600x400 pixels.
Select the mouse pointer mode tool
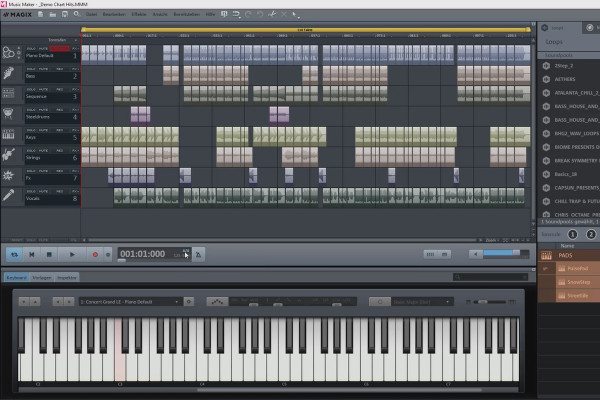pyautogui.click(x=295, y=15)
